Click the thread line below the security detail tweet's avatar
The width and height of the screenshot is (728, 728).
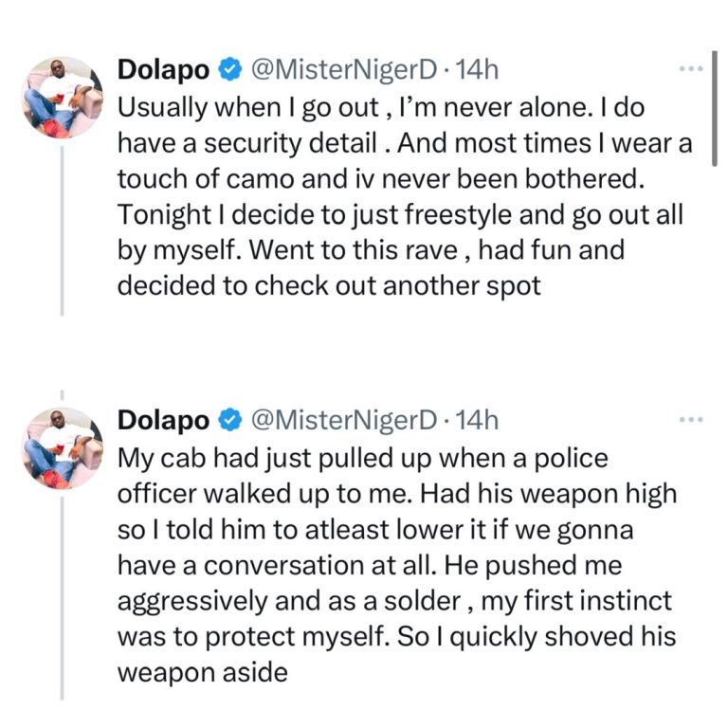tap(62, 227)
